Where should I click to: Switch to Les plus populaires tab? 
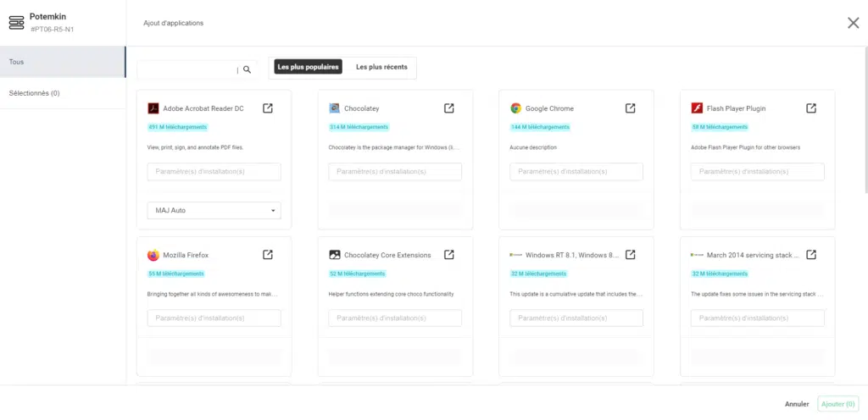(308, 67)
